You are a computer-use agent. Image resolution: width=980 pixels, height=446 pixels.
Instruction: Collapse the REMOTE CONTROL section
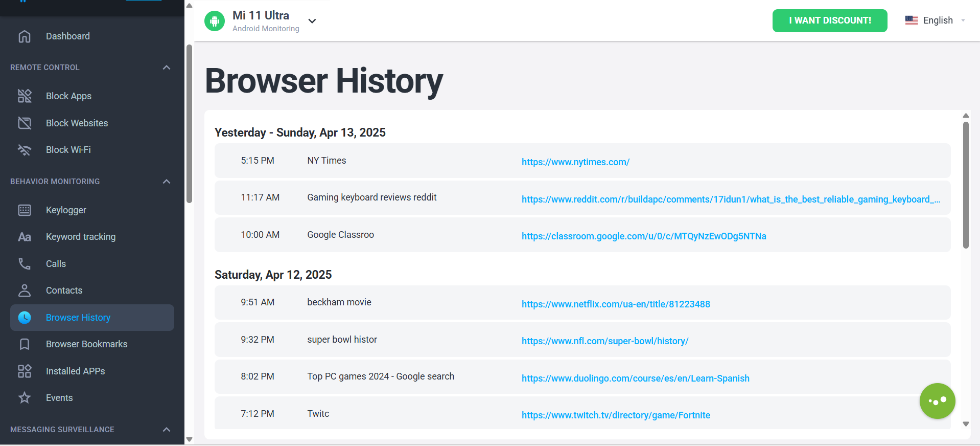[166, 68]
